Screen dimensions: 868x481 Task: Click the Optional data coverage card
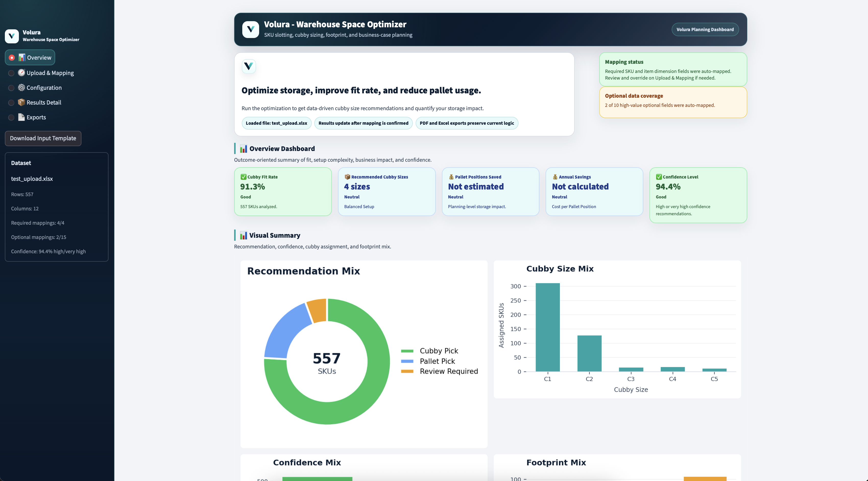coord(673,102)
